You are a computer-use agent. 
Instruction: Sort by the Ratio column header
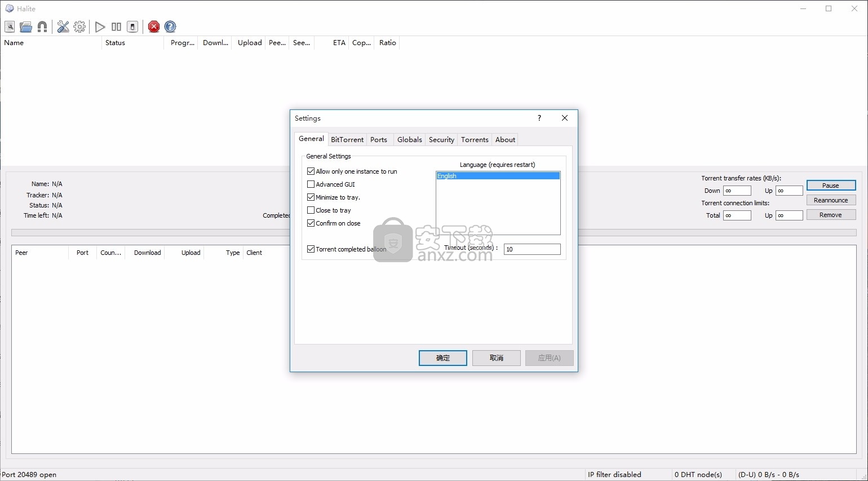[387, 43]
